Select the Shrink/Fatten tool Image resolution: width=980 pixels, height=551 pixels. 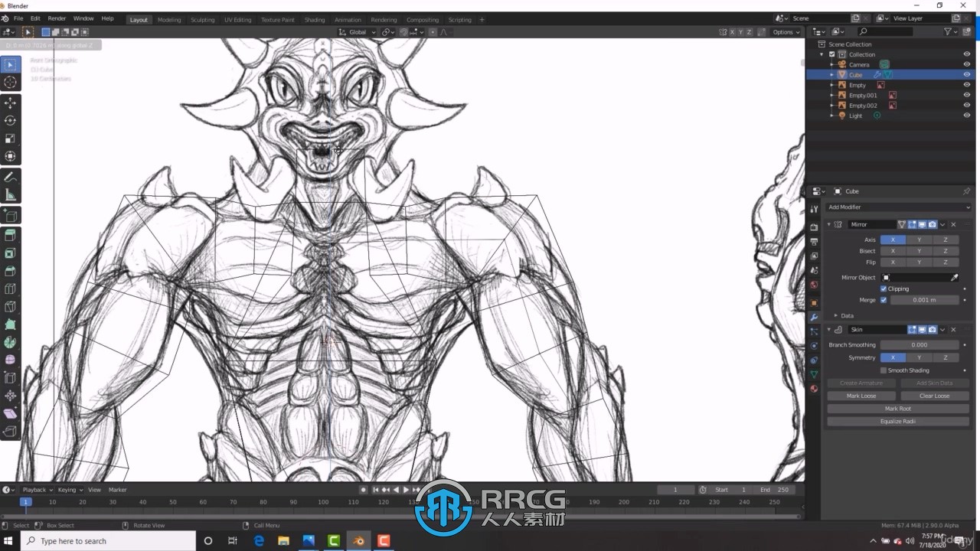click(10, 396)
